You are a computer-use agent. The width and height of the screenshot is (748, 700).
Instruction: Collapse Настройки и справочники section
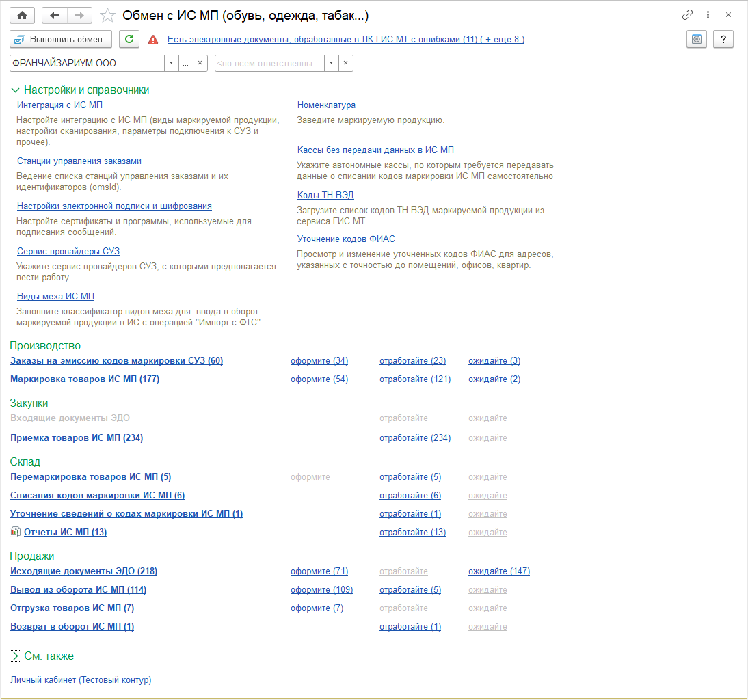click(x=15, y=90)
